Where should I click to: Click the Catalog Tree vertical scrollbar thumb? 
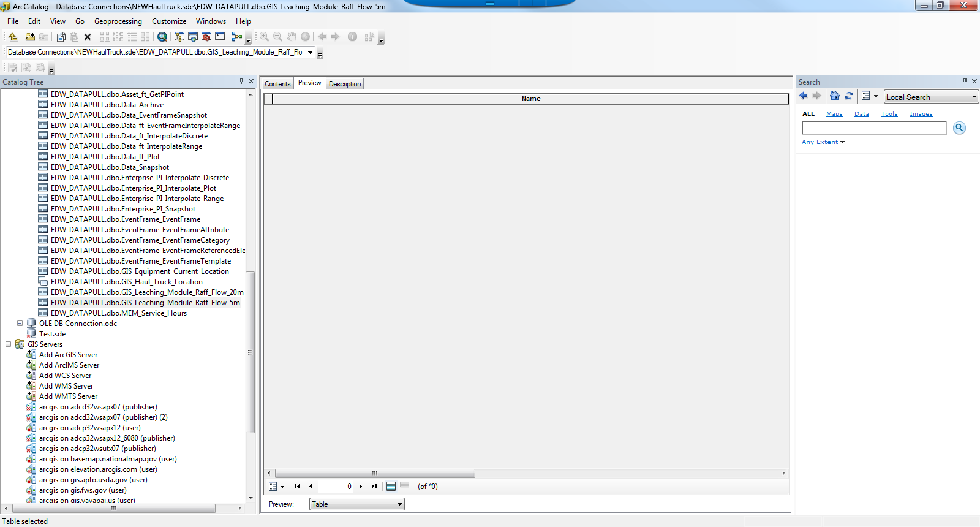250,352
